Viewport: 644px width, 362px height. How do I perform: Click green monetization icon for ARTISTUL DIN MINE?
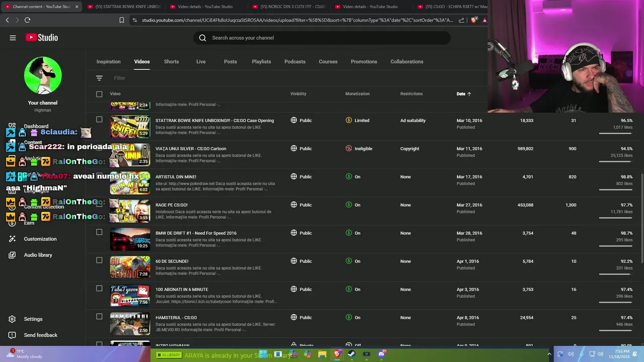coord(349,176)
